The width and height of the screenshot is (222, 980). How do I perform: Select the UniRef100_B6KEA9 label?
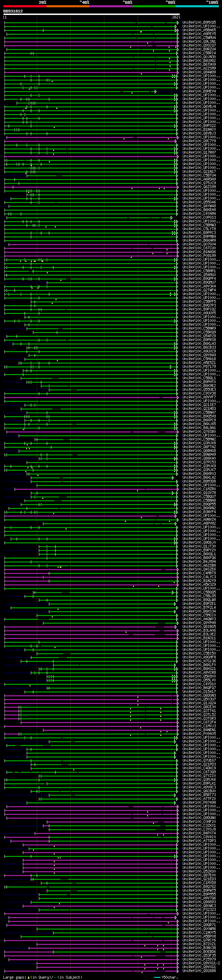199,210
